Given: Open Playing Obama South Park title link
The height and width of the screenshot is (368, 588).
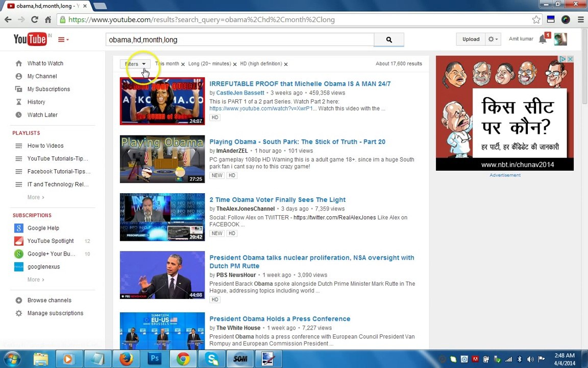Looking at the screenshot, I should 298,142.
